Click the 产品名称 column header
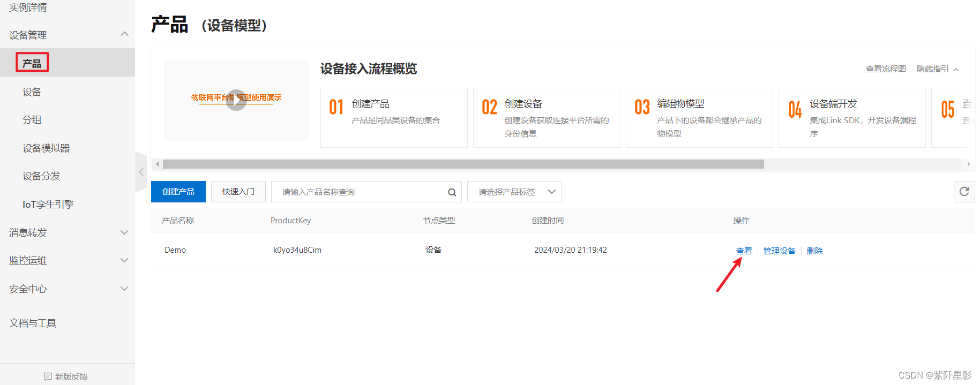 click(178, 221)
